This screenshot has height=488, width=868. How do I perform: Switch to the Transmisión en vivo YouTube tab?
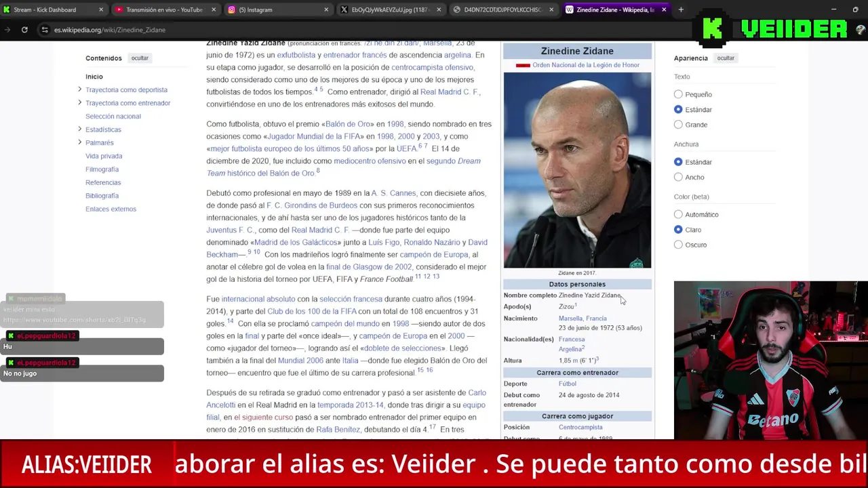(164, 9)
